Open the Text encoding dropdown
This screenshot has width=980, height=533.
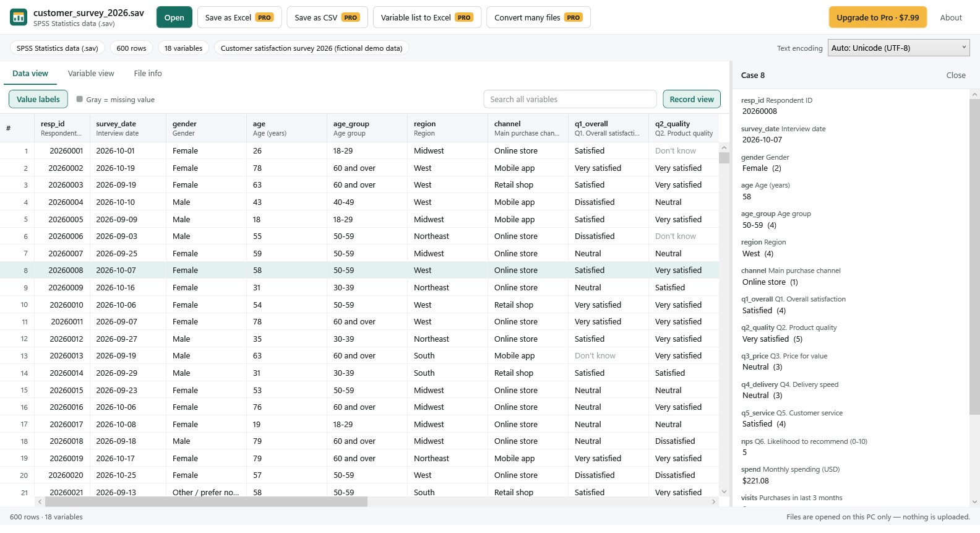(898, 48)
